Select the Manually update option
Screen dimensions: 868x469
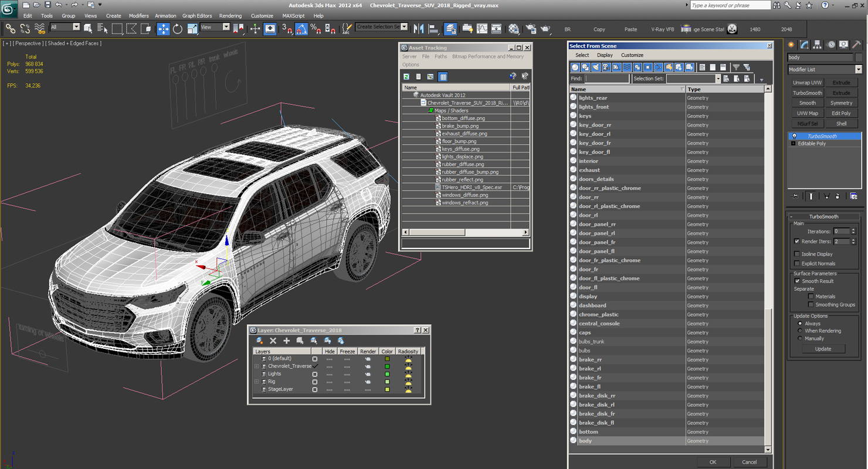(x=800, y=338)
